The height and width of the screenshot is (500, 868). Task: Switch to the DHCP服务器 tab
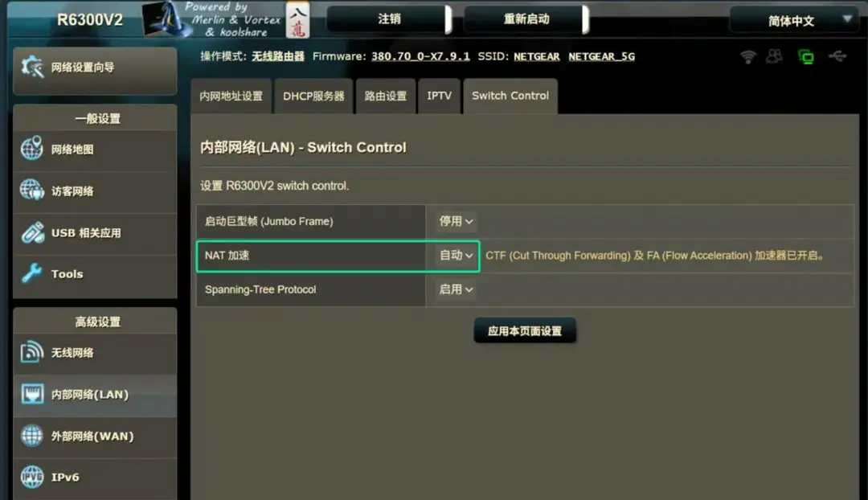[313, 96]
